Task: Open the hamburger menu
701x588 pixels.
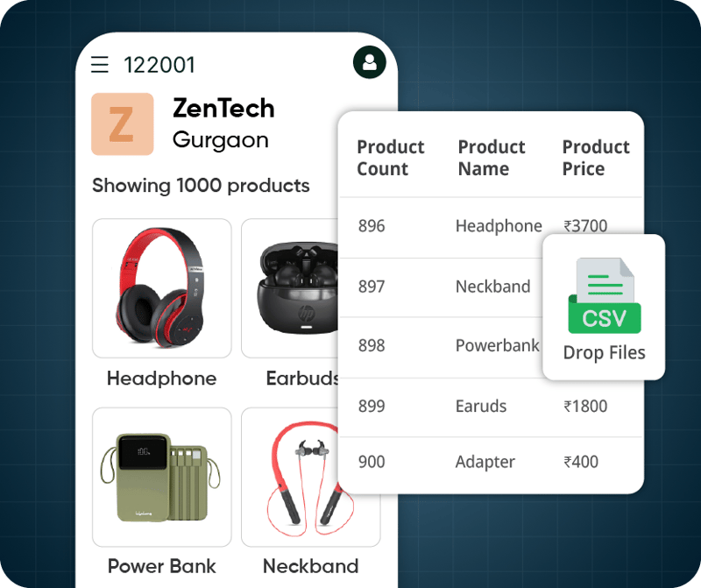Action: point(100,64)
